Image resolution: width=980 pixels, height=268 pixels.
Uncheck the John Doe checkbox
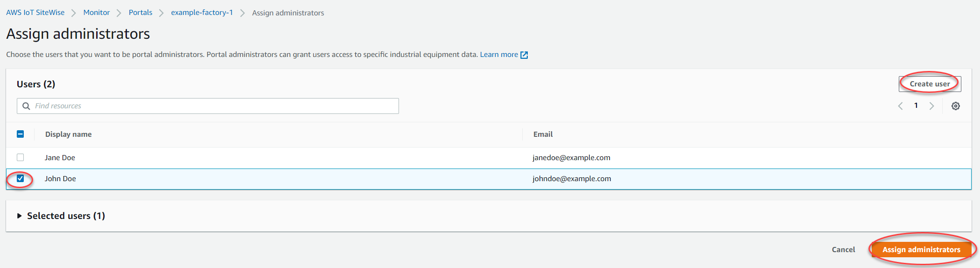click(21, 179)
